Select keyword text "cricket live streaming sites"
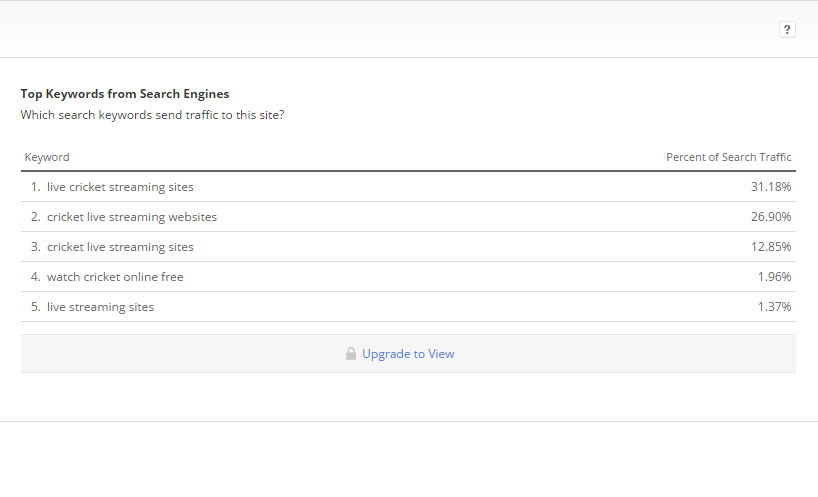 [x=120, y=247]
